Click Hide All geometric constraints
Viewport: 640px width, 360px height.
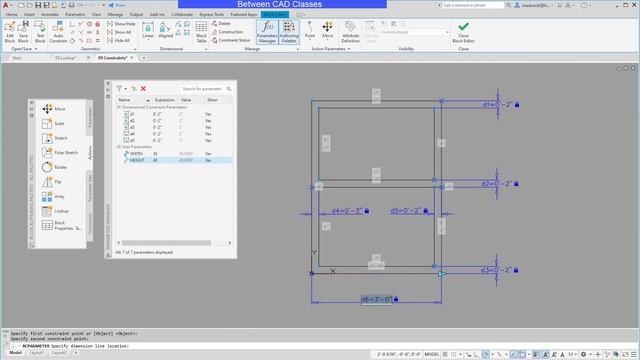(x=119, y=40)
